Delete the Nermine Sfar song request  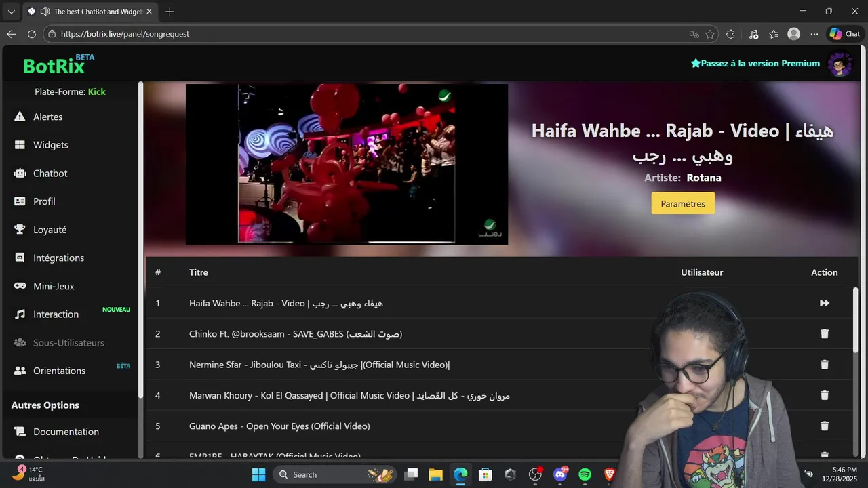pos(825,365)
